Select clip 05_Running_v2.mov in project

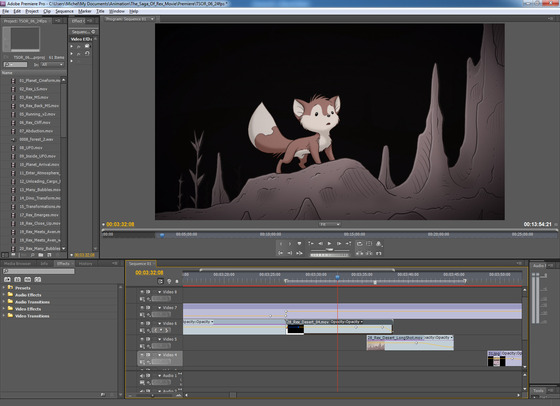point(37,114)
